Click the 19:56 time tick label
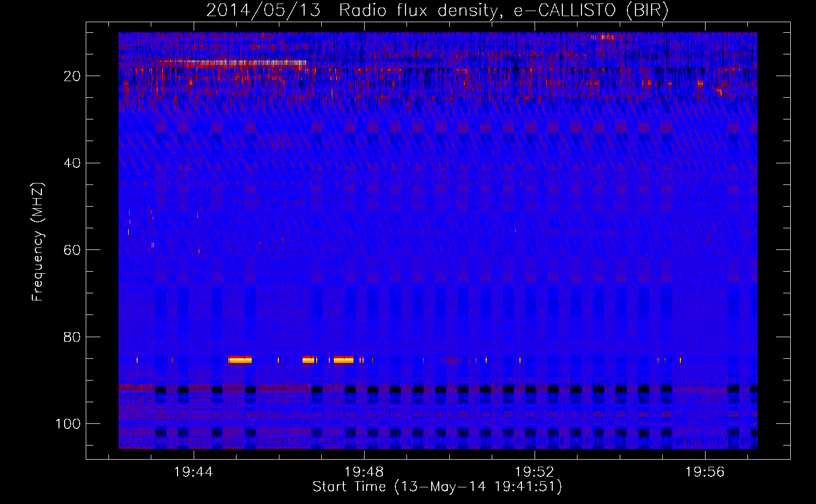 (705, 472)
